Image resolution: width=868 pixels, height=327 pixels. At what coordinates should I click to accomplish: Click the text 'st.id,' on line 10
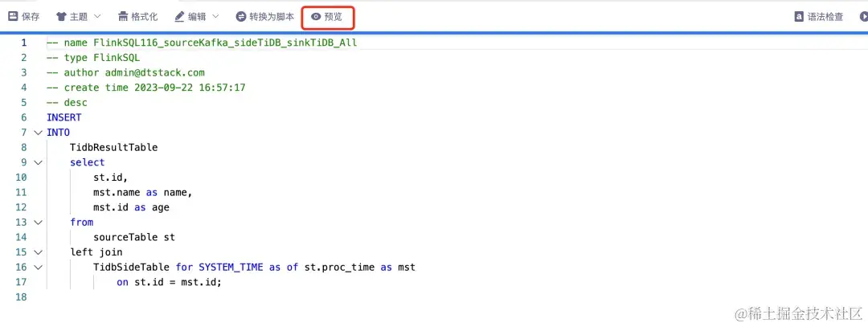[111, 177]
